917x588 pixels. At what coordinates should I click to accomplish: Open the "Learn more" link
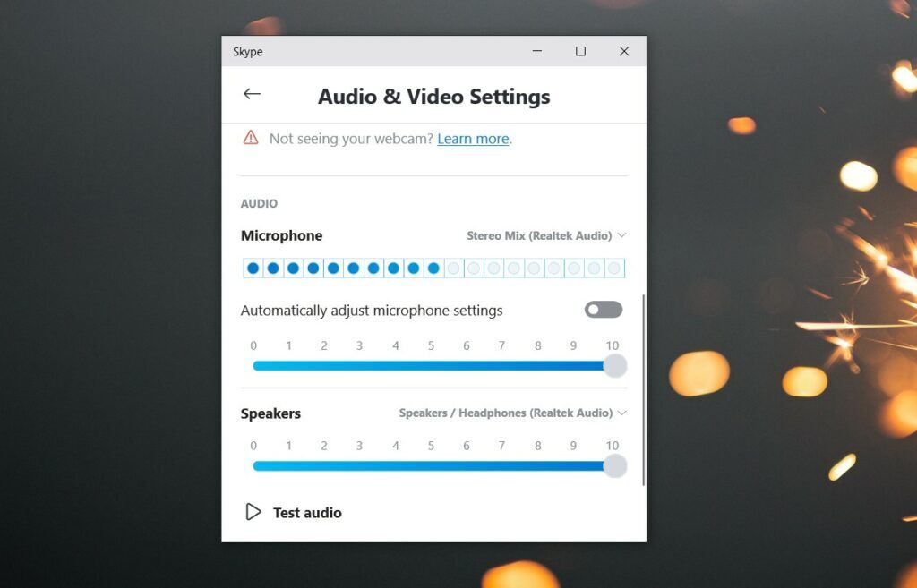pos(473,139)
